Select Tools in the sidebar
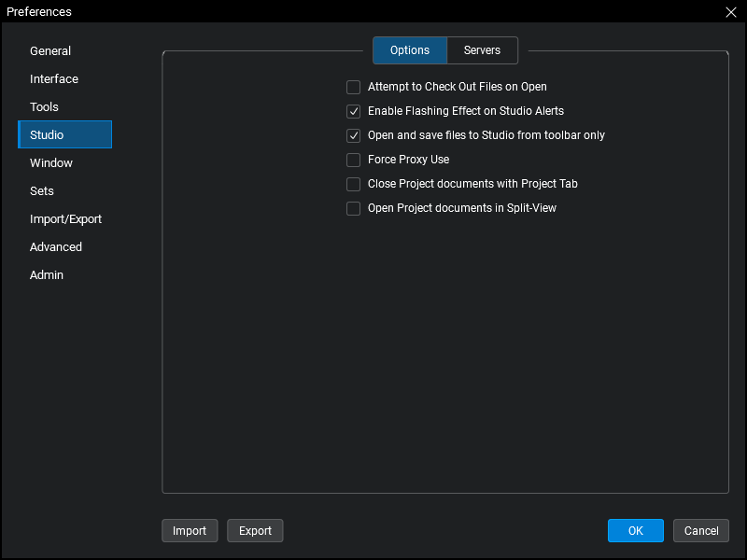Viewport: 747px width, 560px height. coord(44,107)
